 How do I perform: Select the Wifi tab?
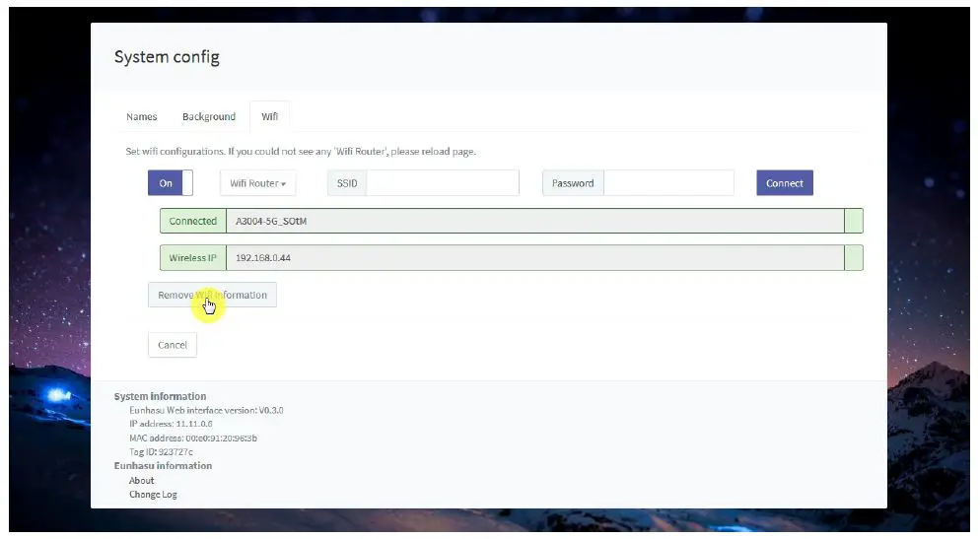pyautogui.click(x=269, y=117)
